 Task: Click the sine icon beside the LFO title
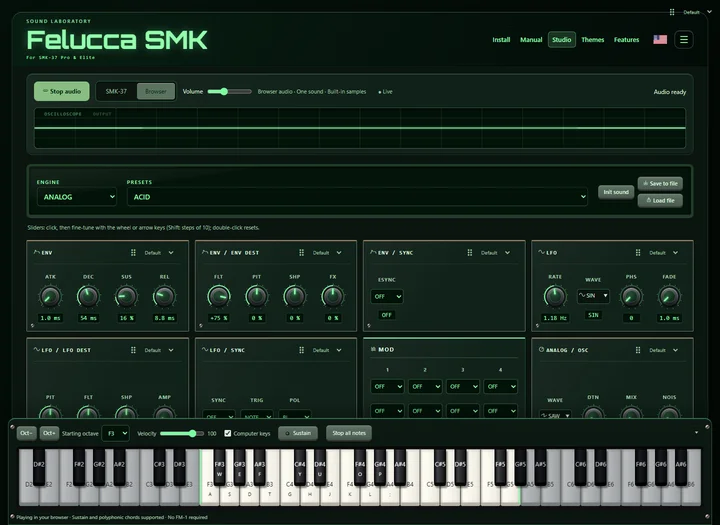541,252
